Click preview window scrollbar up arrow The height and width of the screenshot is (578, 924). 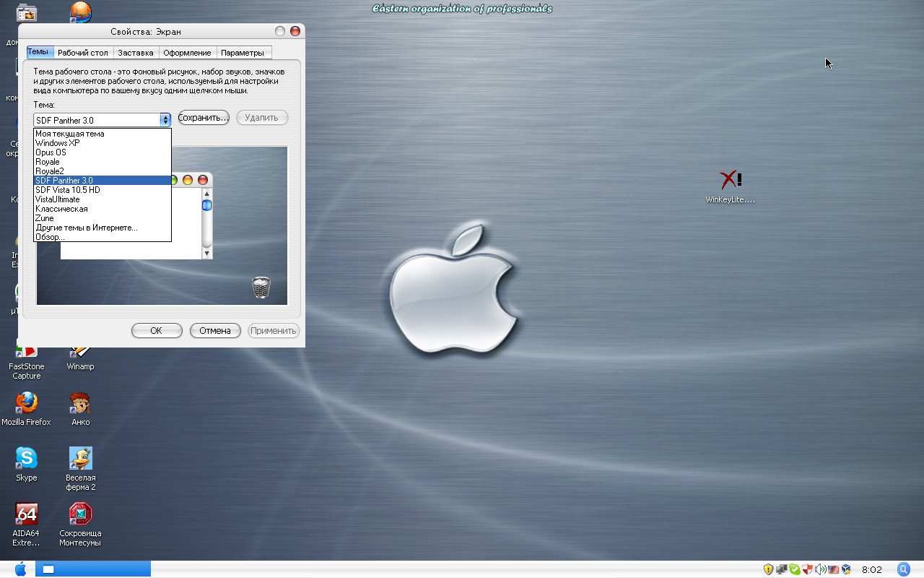click(x=207, y=193)
